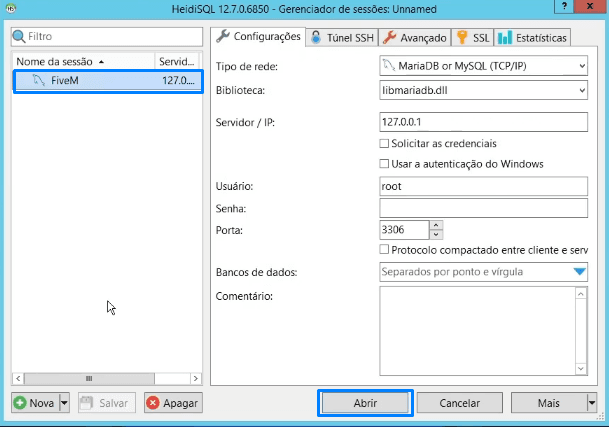Click the 127.0... server cell of FiveM
Screen dimensions: 609x427
tap(179, 81)
